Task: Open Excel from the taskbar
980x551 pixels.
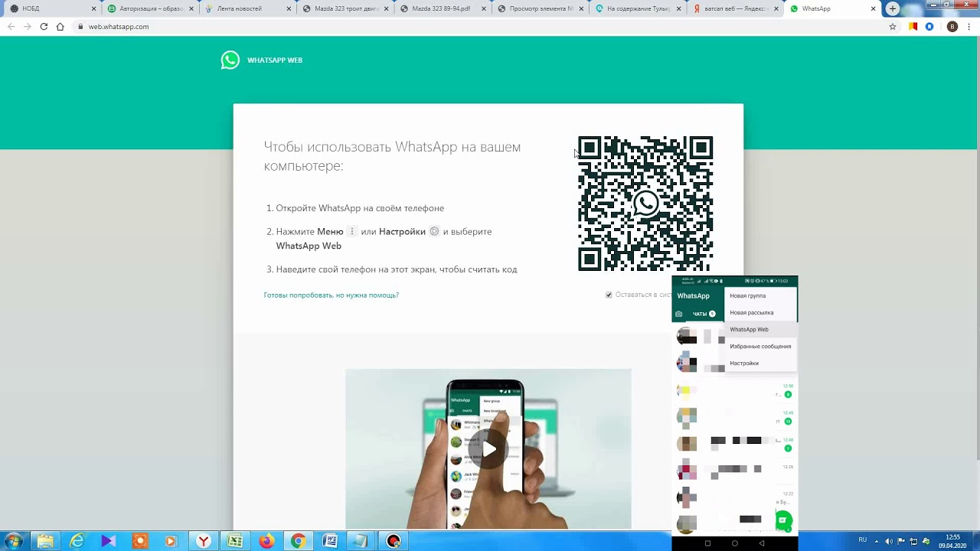Action: pos(235,541)
